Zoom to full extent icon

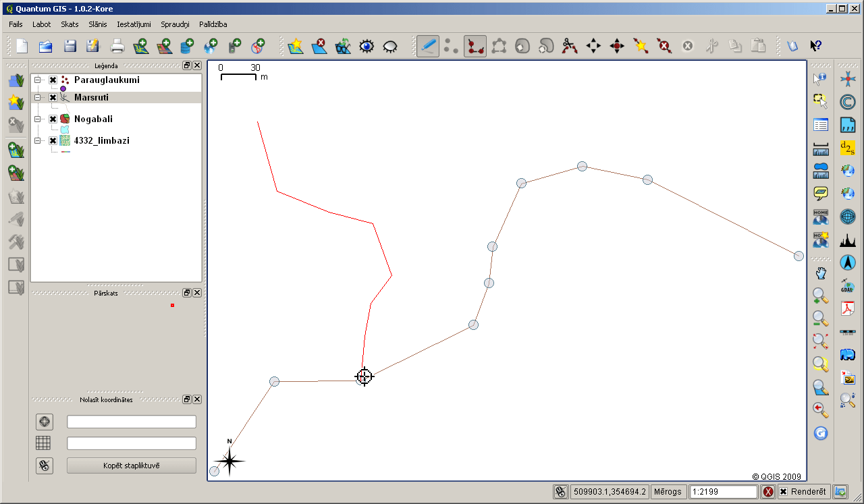[820, 341]
